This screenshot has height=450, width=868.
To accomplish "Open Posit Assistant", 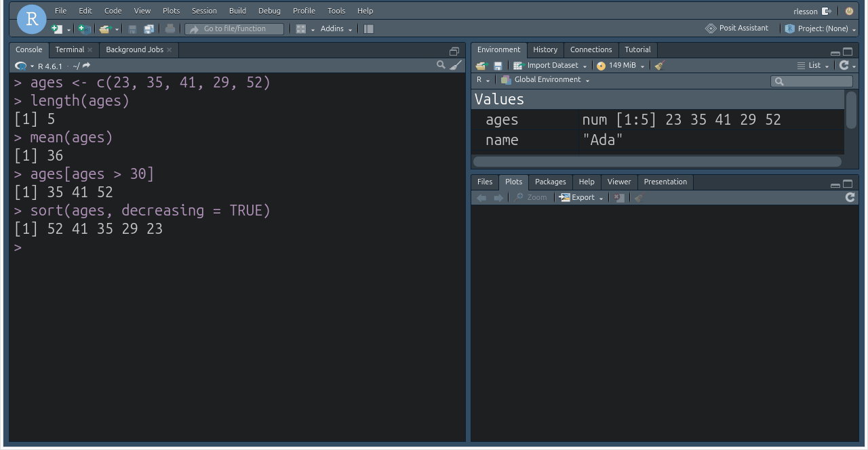I will [737, 28].
